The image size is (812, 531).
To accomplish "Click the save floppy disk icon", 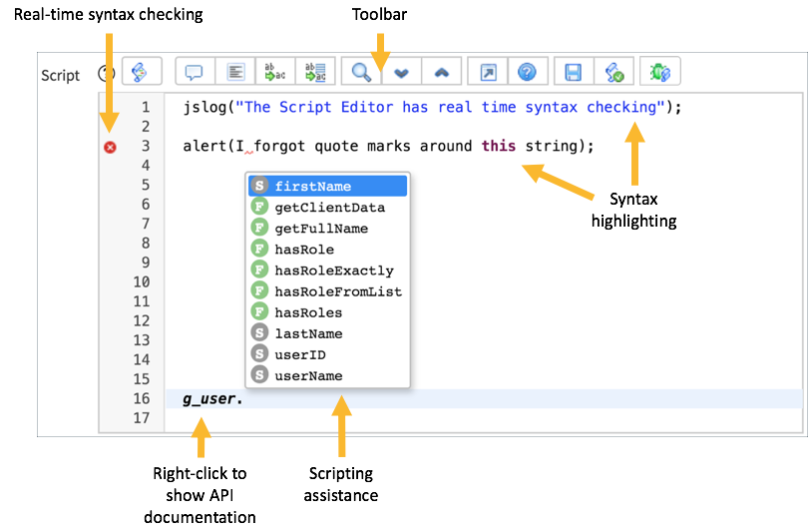I will tap(574, 73).
